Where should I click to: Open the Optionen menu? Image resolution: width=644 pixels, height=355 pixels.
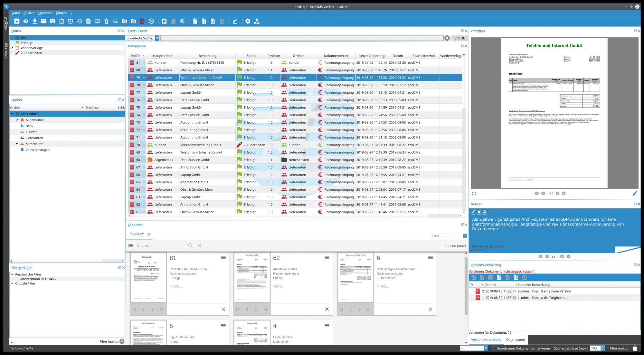[45, 13]
